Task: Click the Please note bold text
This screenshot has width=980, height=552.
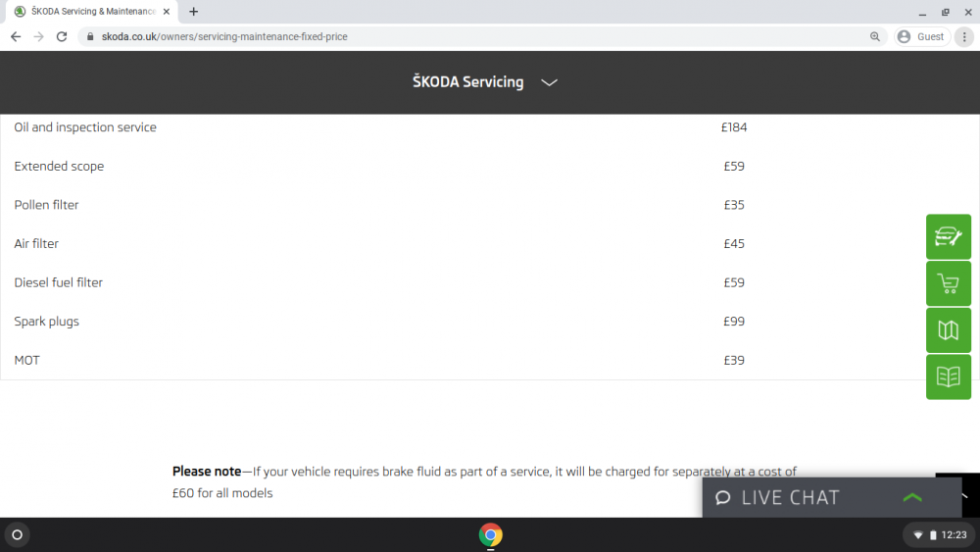Action: [x=206, y=472]
